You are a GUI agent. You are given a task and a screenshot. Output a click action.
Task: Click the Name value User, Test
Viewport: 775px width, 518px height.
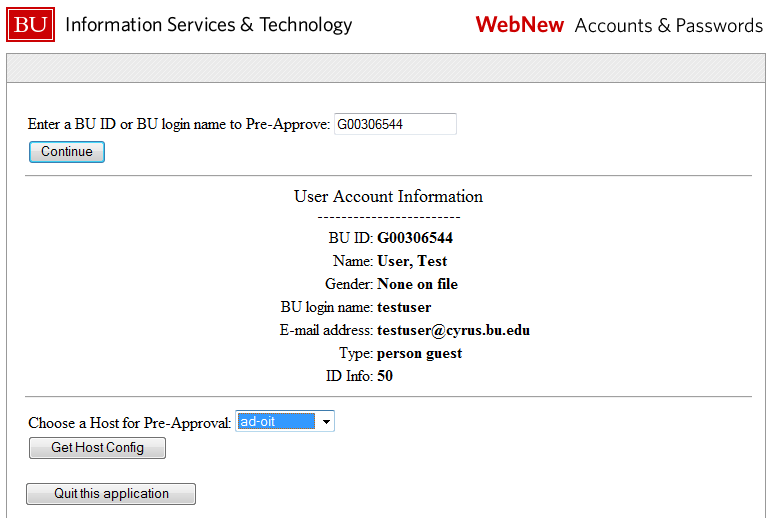coord(412,261)
